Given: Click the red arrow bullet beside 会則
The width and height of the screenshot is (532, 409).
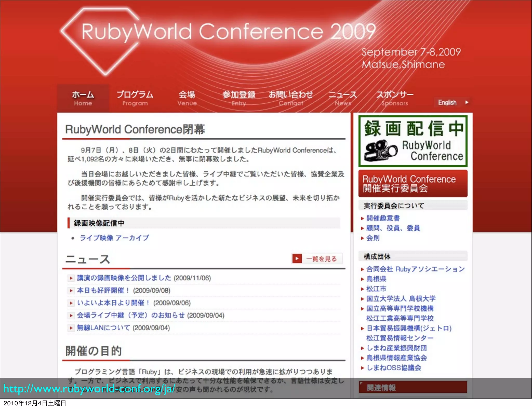Looking at the screenshot, I should [x=362, y=238].
